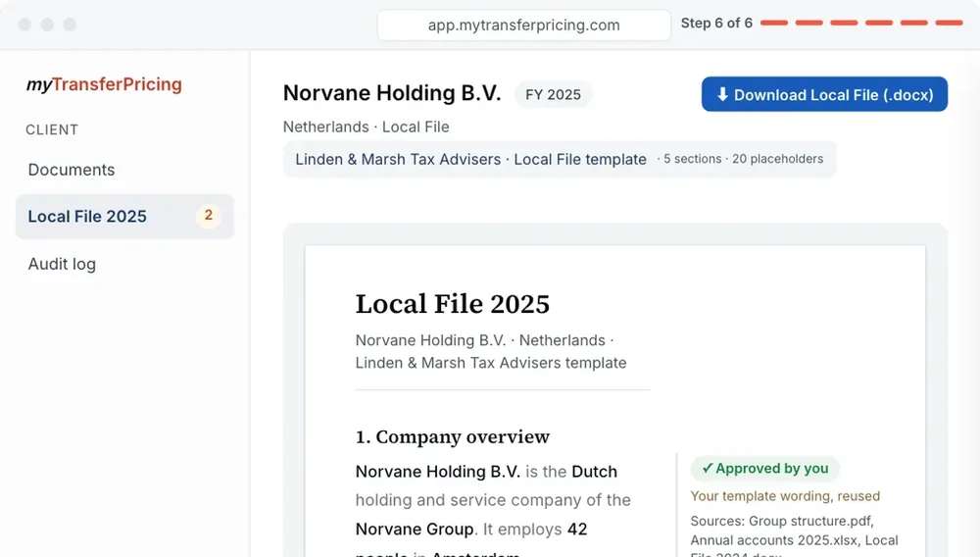Image resolution: width=980 pixels, height=557 pixels.
Task: Click the myTransferPricing logo
Action: click(104, 84)
